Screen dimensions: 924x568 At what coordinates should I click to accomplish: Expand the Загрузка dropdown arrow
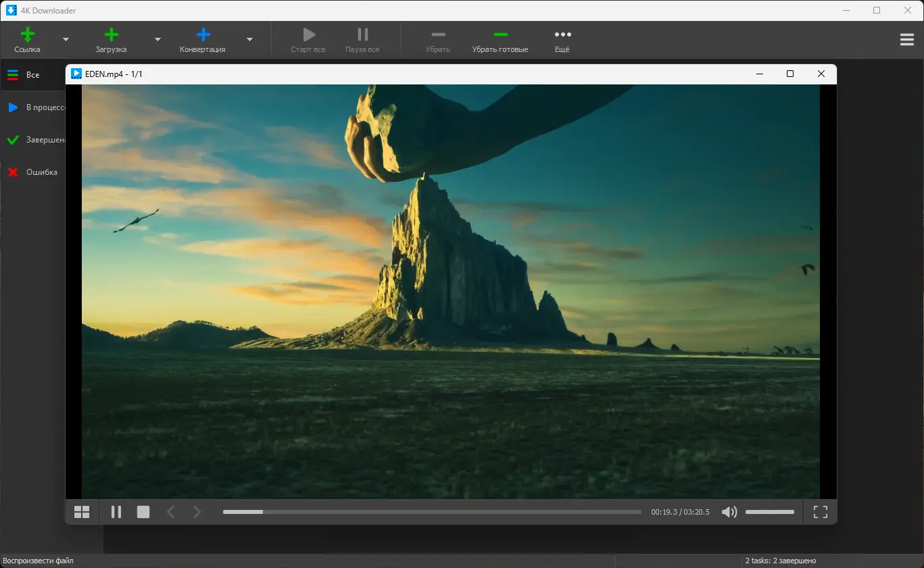[x=157, y=40]
